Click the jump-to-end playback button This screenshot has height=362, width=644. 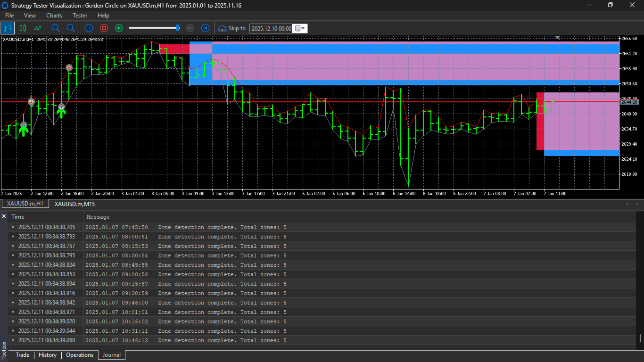coord(205,28)
